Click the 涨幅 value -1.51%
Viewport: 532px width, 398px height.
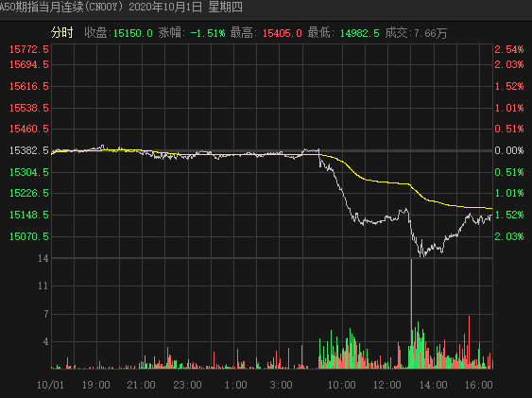(207, 33)
